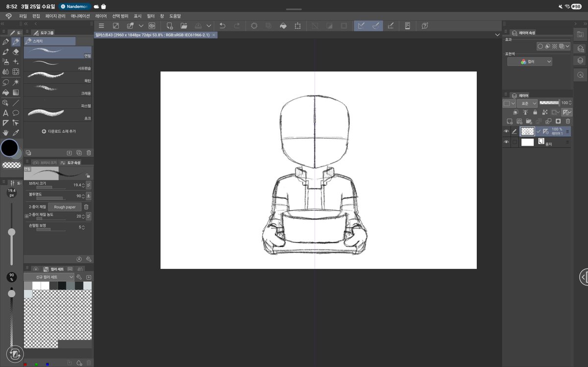Click the scale/rotate transform icon
The width and height of the screenshot is (588, 367).
pos(297,25)
